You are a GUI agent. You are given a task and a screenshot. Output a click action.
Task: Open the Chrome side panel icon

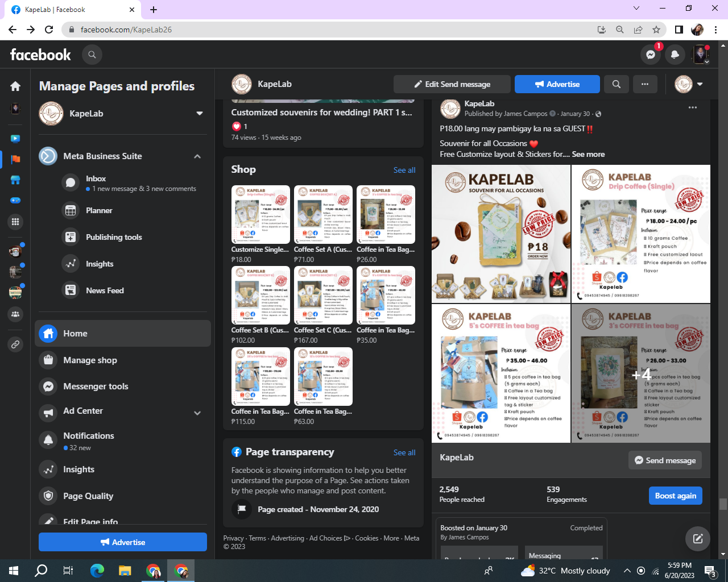coord(679,30)
